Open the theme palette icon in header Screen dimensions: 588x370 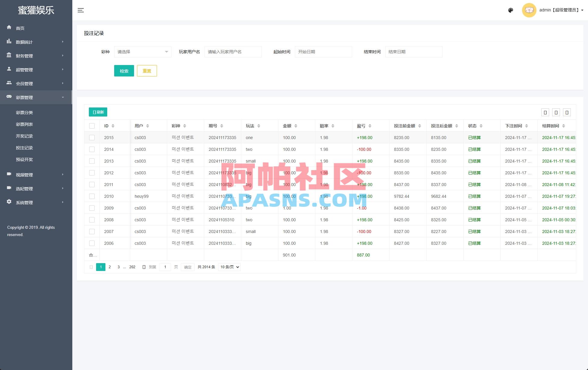point(510,10)
